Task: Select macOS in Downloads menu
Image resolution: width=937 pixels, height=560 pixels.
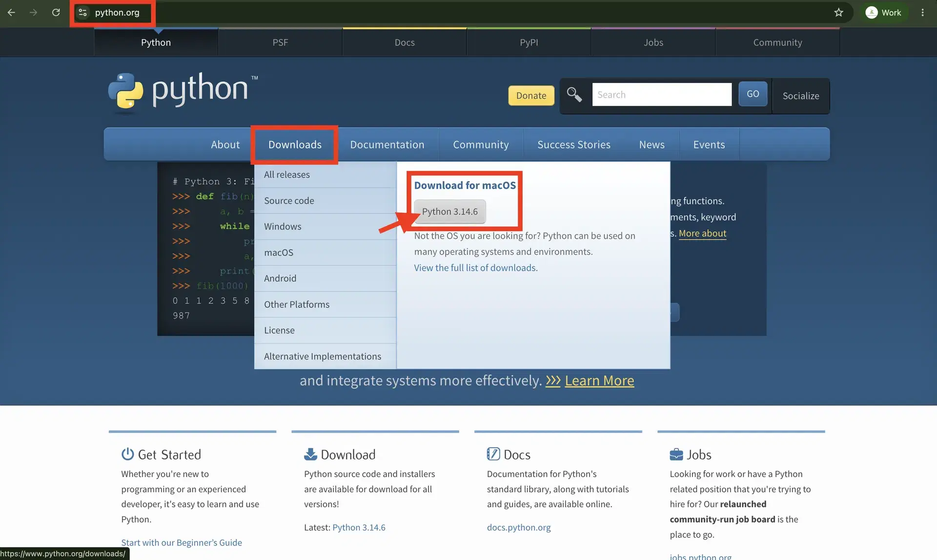Action: (x=325, y=253)
